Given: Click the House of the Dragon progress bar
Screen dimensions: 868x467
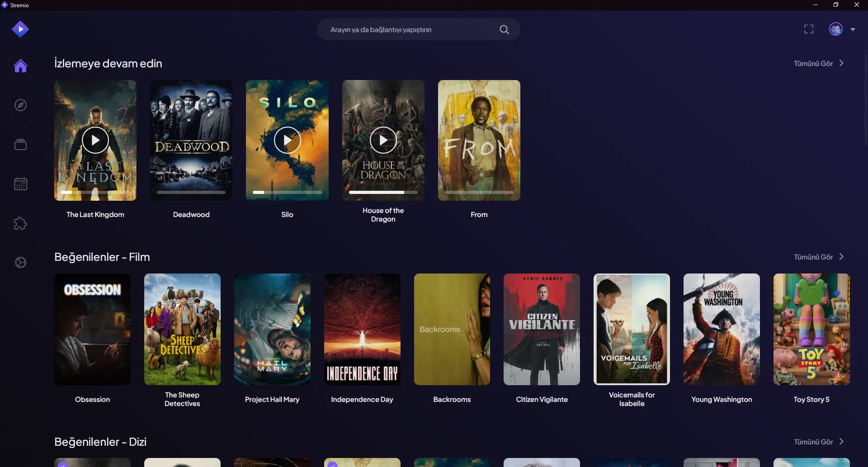Looking at the screenshot, I should [383, 193].
